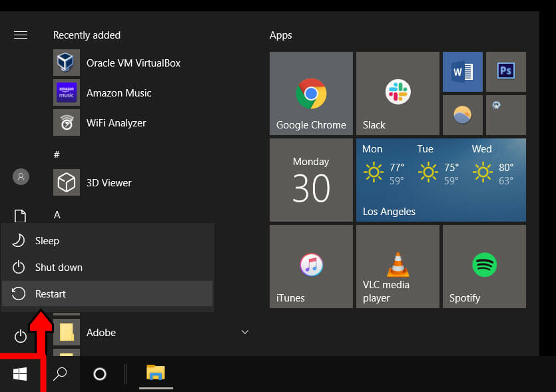Open File Explorer from the taskbar
The image size is (556, 392).
(x=155, y=374)
